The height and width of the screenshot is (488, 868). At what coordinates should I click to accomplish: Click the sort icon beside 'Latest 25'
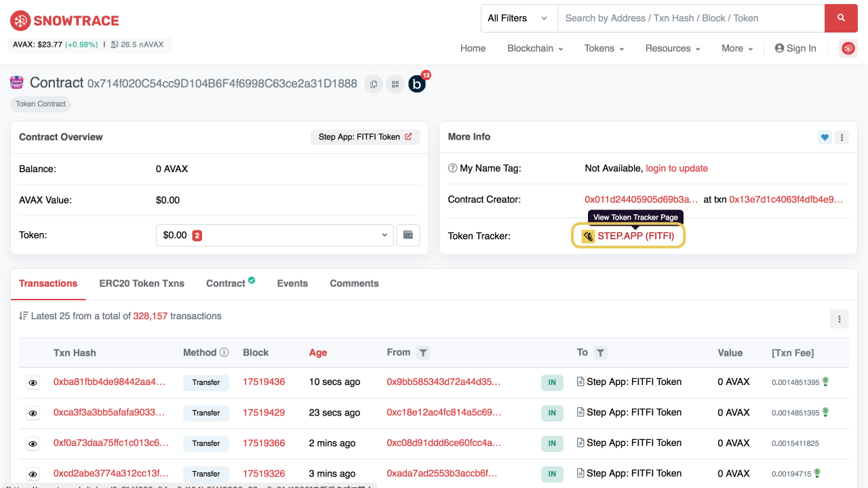tap(24, 316)
